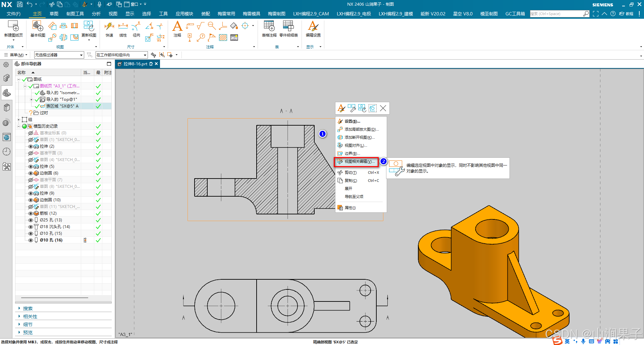Click the 名称 column header in navigator
Image resolution: width=644 pixels, height=345 pixels.
(x=48, y=72)
